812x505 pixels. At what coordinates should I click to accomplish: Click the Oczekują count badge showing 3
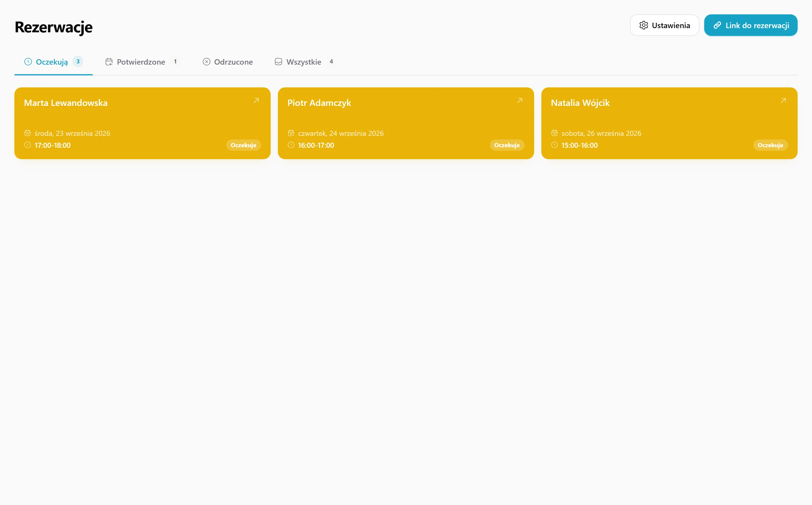(x=78, y=61)
